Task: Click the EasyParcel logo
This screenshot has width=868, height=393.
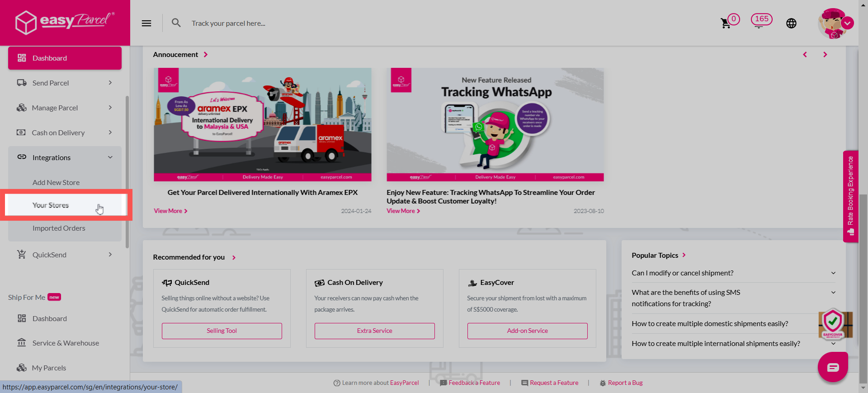Action: tap(65, 22)
